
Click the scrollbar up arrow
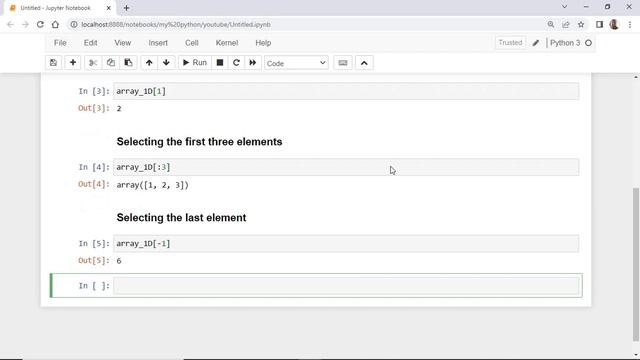coord(636,77)
